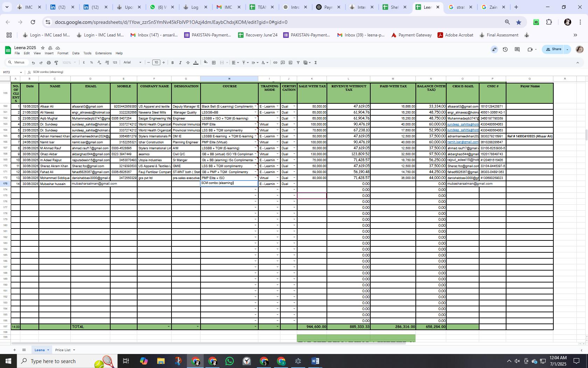Image resolution: width=588 pixels, height=368 pixels.
Task: Open namit.isar@gmail.com link in CRM column
Action: click(x=463, y=142)
